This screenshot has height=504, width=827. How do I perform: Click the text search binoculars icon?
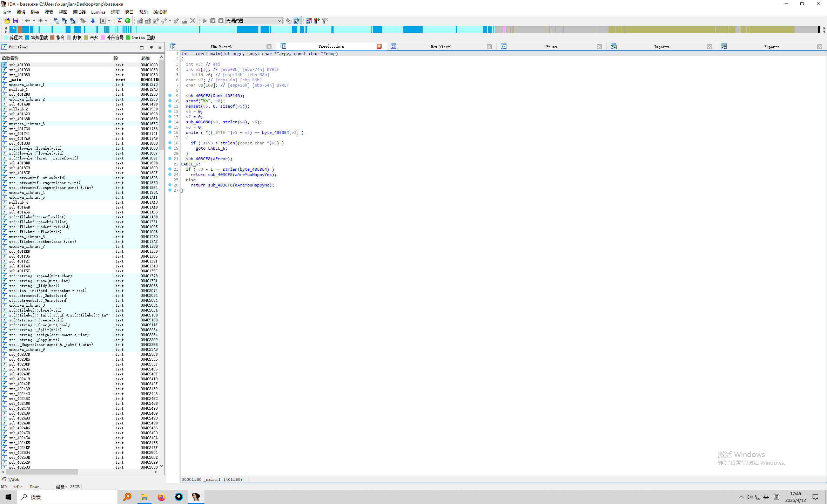tap(64, 21)
